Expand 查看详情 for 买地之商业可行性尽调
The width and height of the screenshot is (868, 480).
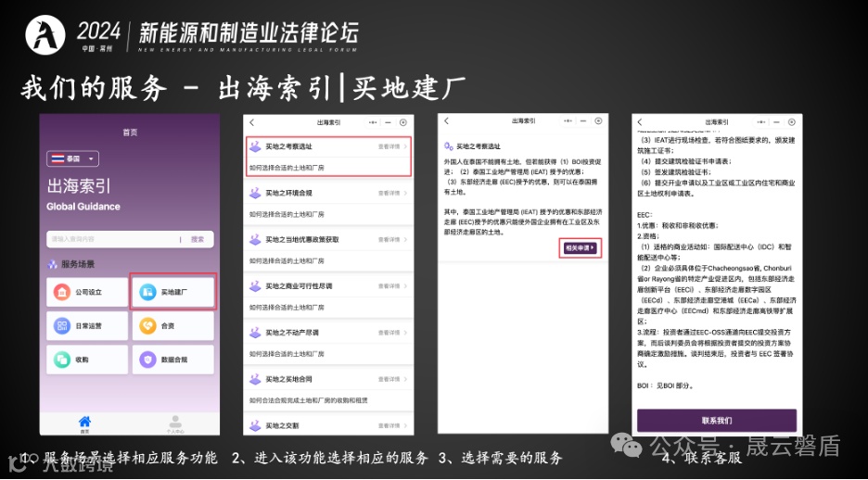pyautogui.click(x=392, y=286)
